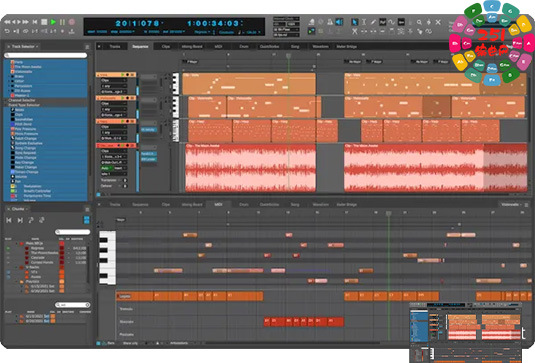535x363 pixels.
Task: Open the Meter Bridge tab
Action: click(x=347, y=46)
